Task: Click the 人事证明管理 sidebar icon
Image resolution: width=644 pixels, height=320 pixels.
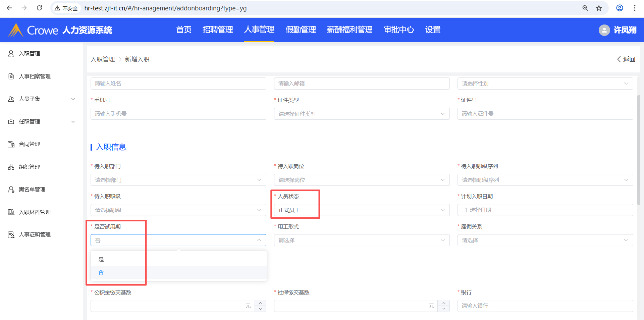Action: pos(11,235)
